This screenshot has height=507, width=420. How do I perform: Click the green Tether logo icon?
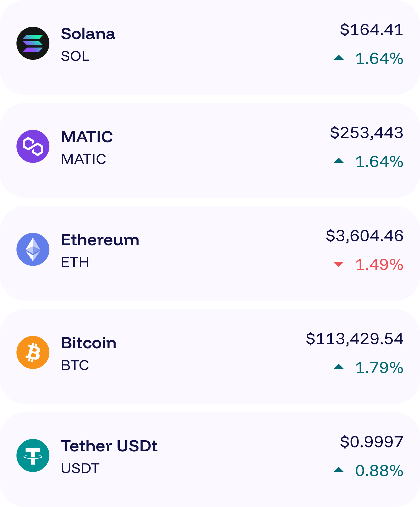pyautogui.click(x=33, y=455)
